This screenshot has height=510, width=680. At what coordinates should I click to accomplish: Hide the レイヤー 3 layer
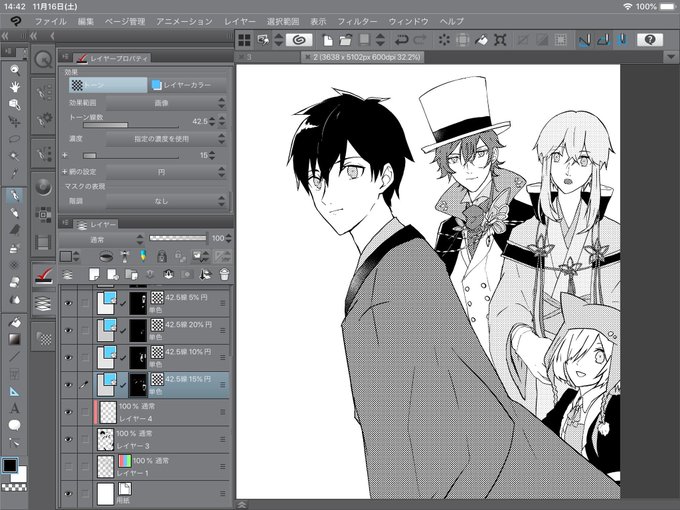[68, 439]
